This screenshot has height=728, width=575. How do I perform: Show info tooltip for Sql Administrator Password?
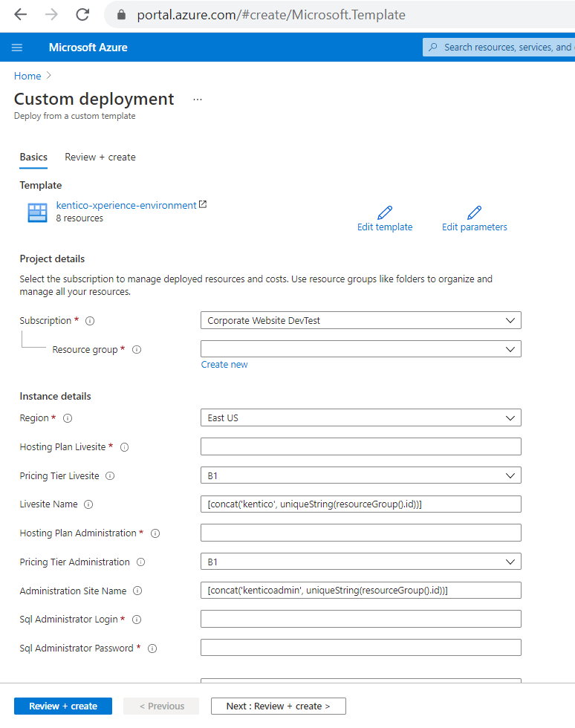152,649
